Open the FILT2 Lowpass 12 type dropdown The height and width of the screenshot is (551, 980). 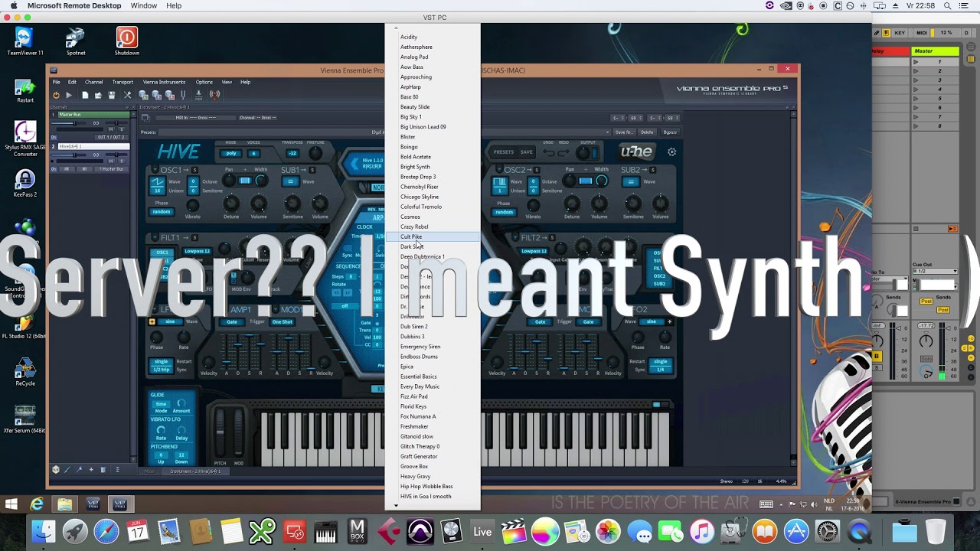click(534, 251)
